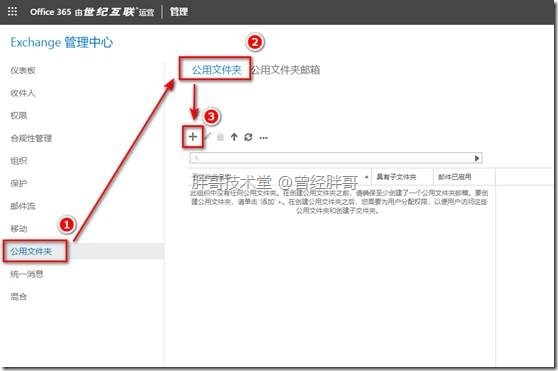Open 移动 in the left navigation
Screen dimensions: 558x371
pyautogui.click(x=19, y=228)
